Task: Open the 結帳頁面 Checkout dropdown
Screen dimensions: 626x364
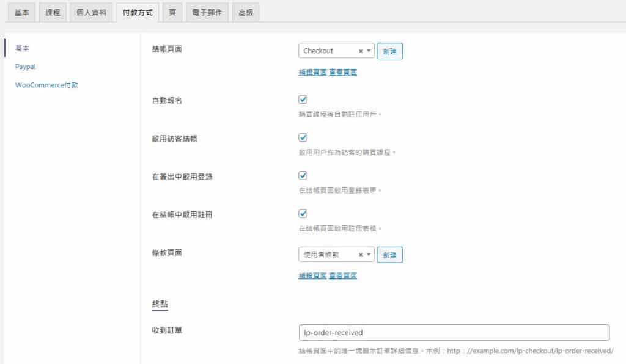Action: tap(330, 51)
